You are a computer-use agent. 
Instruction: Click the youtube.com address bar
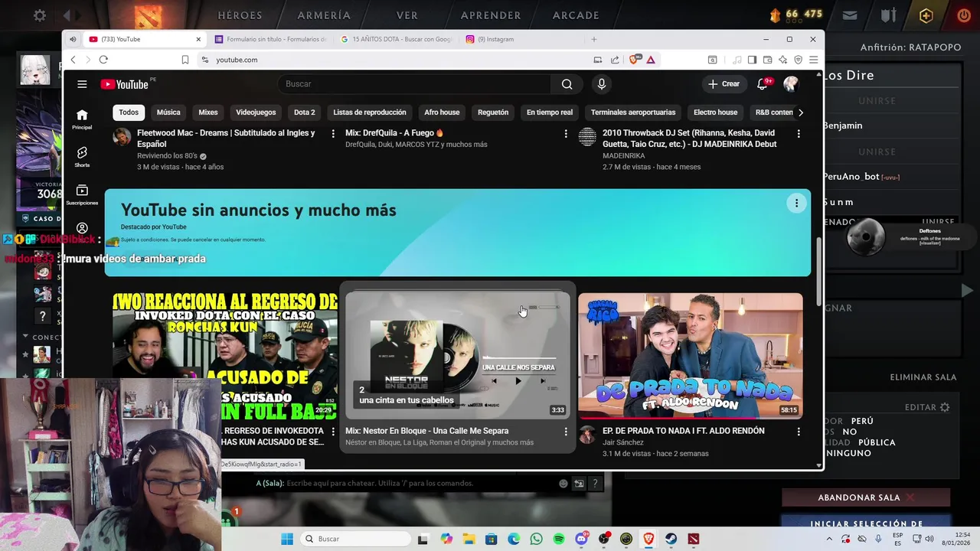(x=398, y=60)
